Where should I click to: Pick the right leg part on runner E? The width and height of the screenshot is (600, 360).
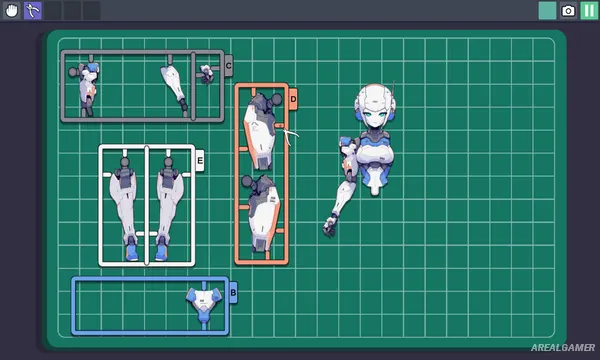pyautogui.click(x=169, y=209)
